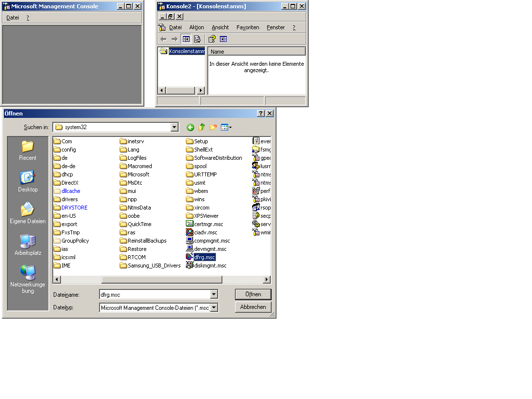Open Fenster menu in Konsole2
532x399 pixels.
click(276, 27)
